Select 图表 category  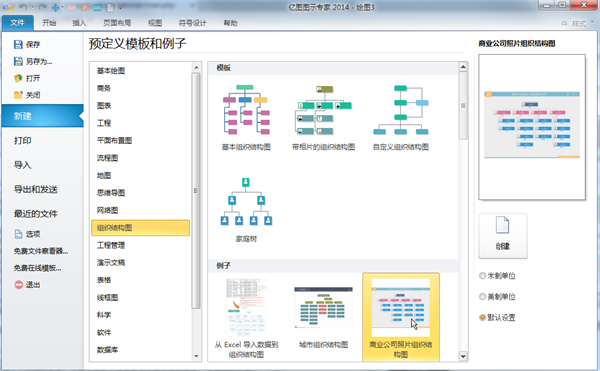click(104, 106)
